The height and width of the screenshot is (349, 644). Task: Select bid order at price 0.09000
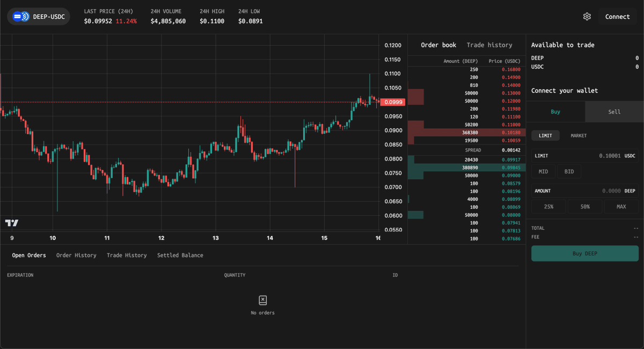(x=467, y=176)
